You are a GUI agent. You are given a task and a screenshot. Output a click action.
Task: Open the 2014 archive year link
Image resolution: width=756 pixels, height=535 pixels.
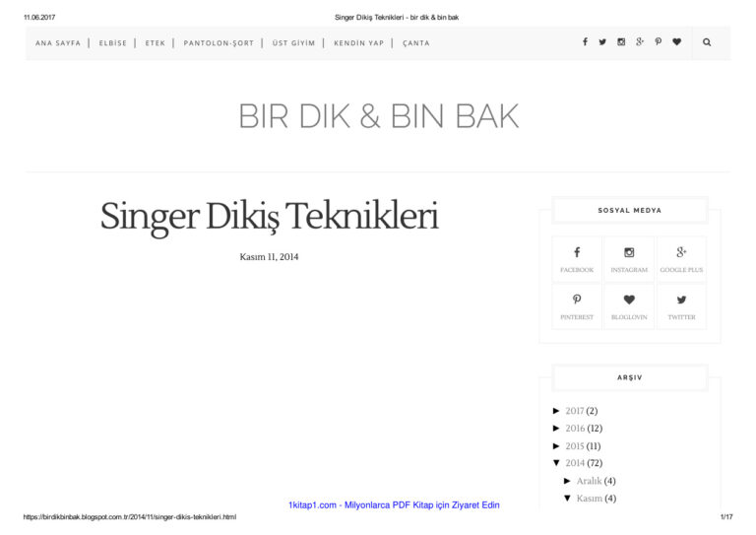[x=575, y=463]
